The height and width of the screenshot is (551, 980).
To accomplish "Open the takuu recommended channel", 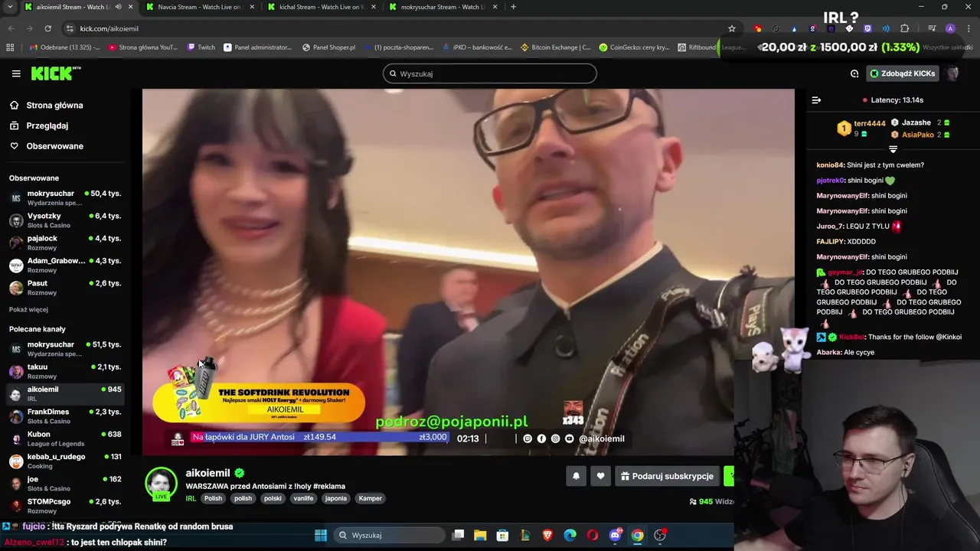I will tap(64, 371).
